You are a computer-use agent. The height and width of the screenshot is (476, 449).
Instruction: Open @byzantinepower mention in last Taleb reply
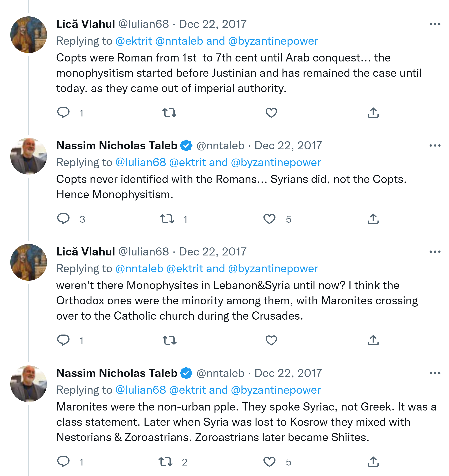tap(276, 390)
